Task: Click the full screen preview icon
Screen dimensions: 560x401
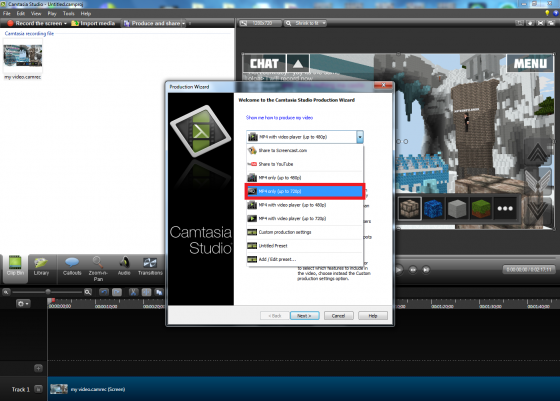Action: point(541,23)
